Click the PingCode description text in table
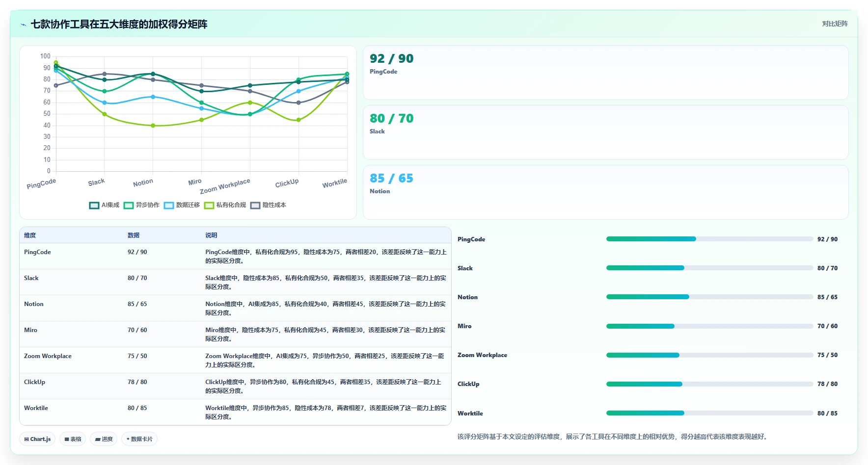 [x=326, y=257]
